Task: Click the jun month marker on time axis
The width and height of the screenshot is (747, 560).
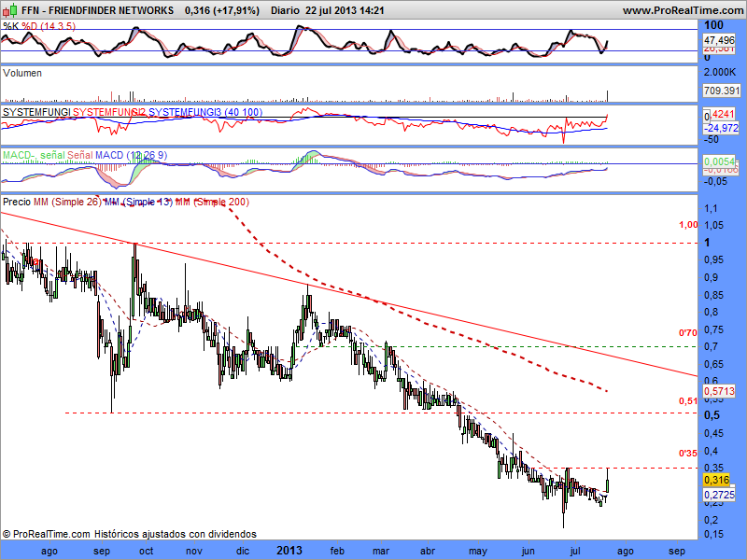Action: pos(528,551)
